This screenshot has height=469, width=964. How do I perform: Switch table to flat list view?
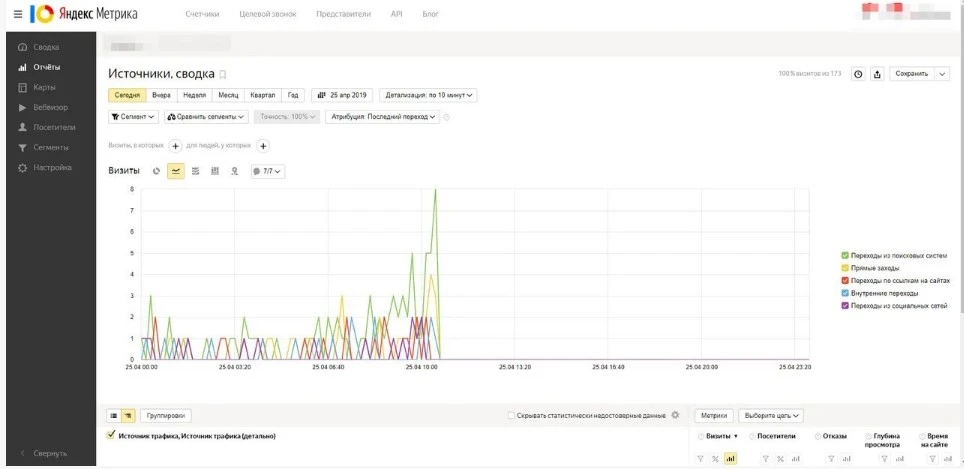pyautogui.click(x=114, y=416)
